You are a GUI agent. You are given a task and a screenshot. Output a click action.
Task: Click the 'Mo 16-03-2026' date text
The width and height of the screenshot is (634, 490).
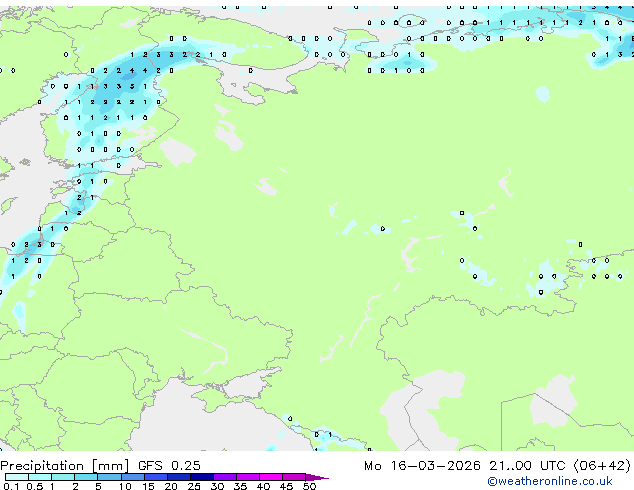pyautogui.click(x=422, y=466)
